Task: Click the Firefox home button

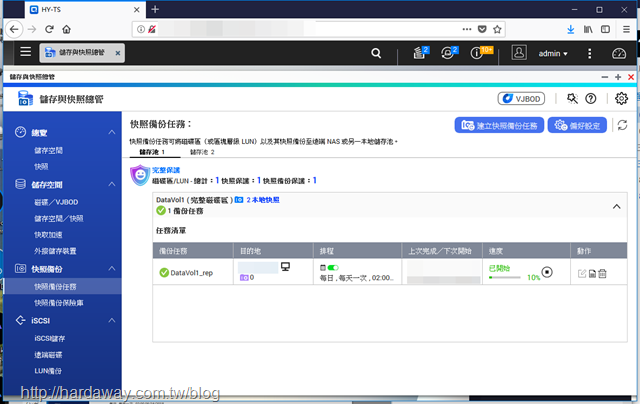Action: [66, 29]
